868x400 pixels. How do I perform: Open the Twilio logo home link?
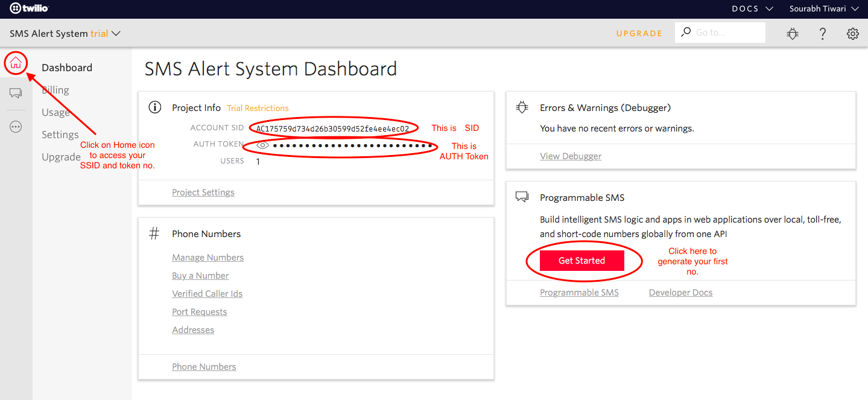(29, 8)
